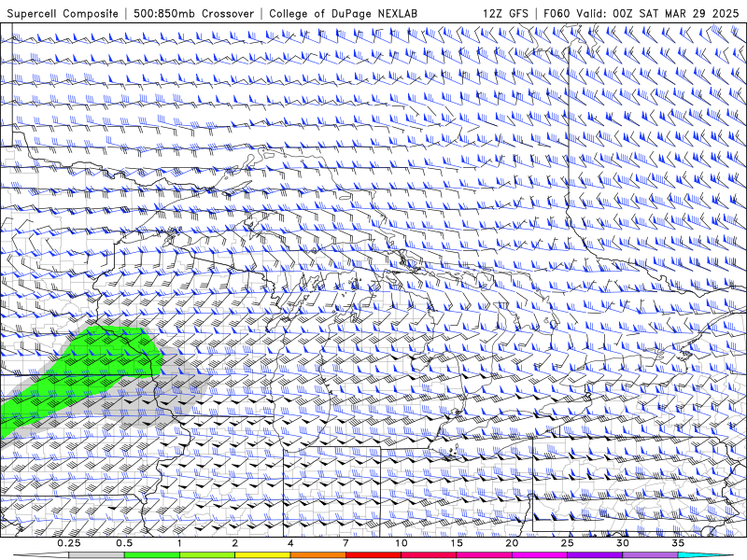Select the yellow colorbar swatch between 2 and 4
Image resolution: width=747 pixels, height=560 pixels.
pos(262,555)
